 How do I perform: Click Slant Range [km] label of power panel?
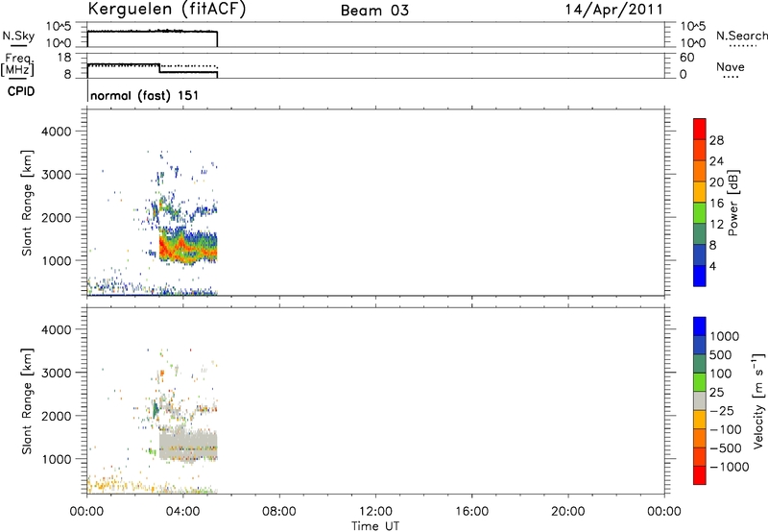(27, 203)
